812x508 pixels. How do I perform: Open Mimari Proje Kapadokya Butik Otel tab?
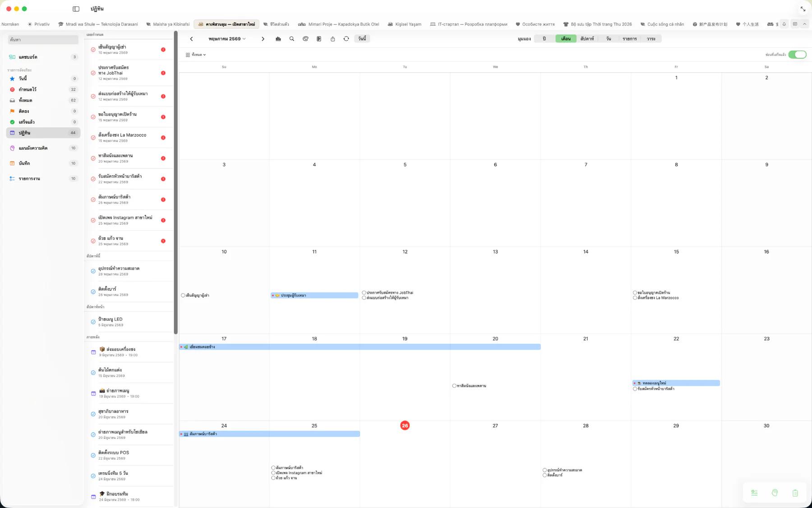point(338,24)
